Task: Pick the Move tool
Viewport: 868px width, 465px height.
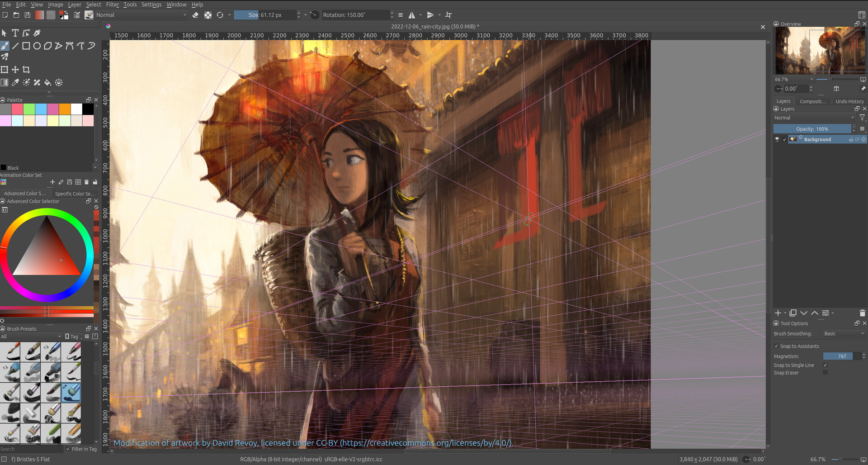Action: coord(15,69)
